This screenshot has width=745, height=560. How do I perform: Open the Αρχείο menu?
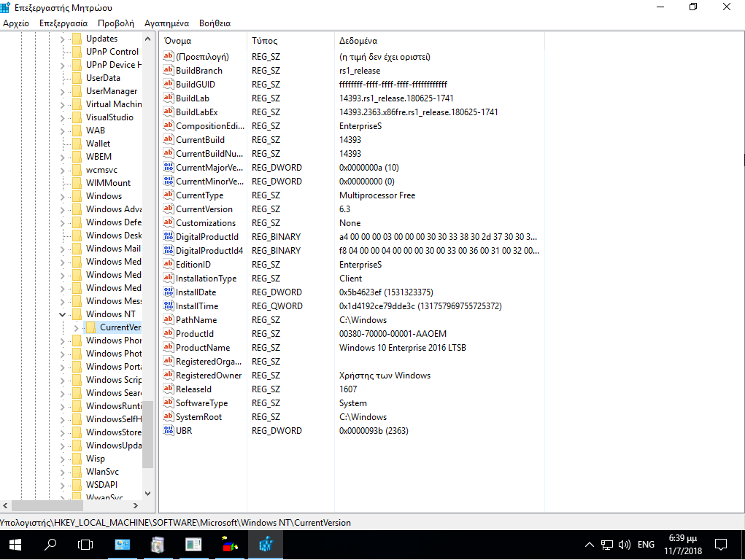(x=16, y=23)
